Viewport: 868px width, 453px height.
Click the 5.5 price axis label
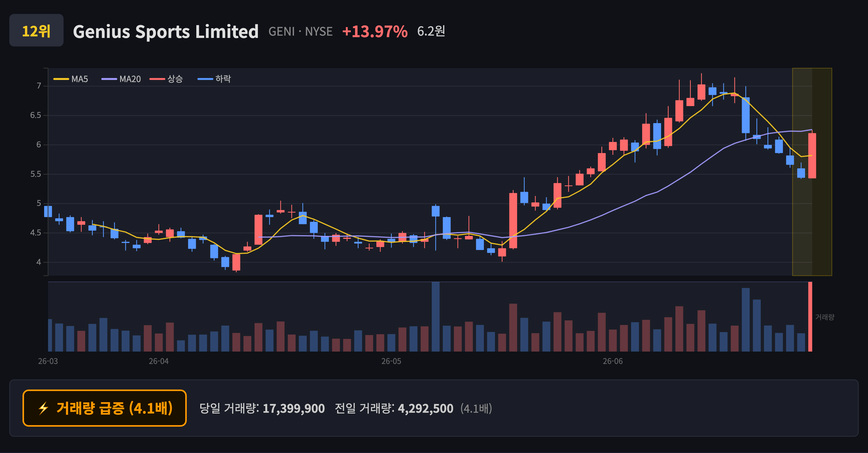[x=36, y=174]
